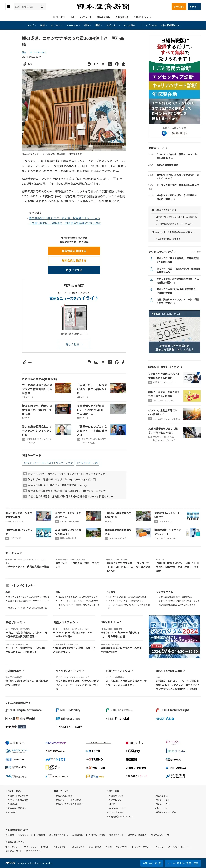Select the Myニュース menu item
Image resolution: width=206 pixels, height=868 pixels.
(85, 17)
